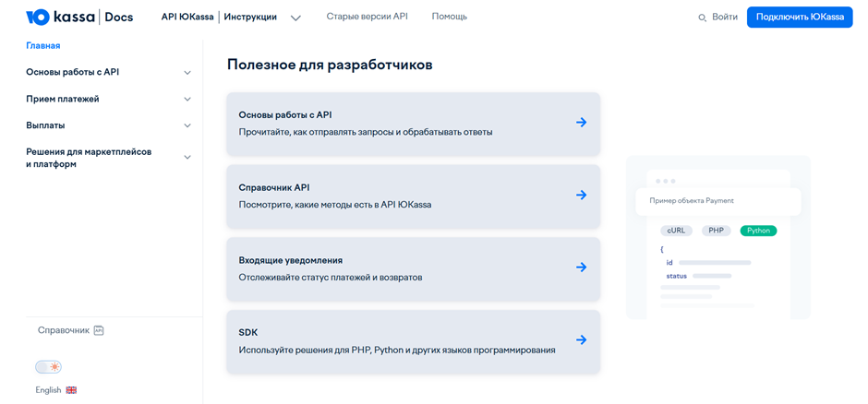This screenshot has height=404, width=868.
Task: Click the arrow on Справочник API card
Action: pyautogui.click(x=581, y=196)
